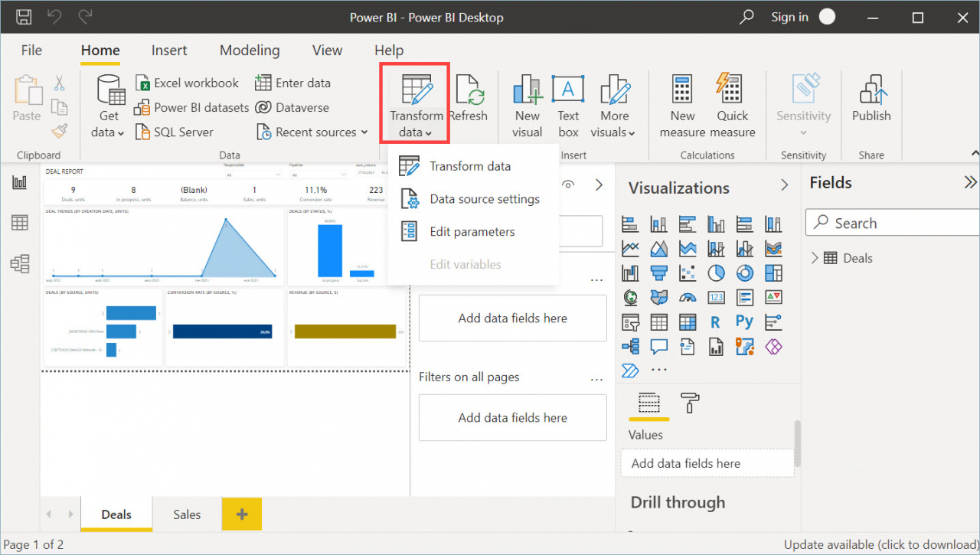Open Model view from the sidebar
Viewport: 980px width, 555px height.
[x=19, y=262]
